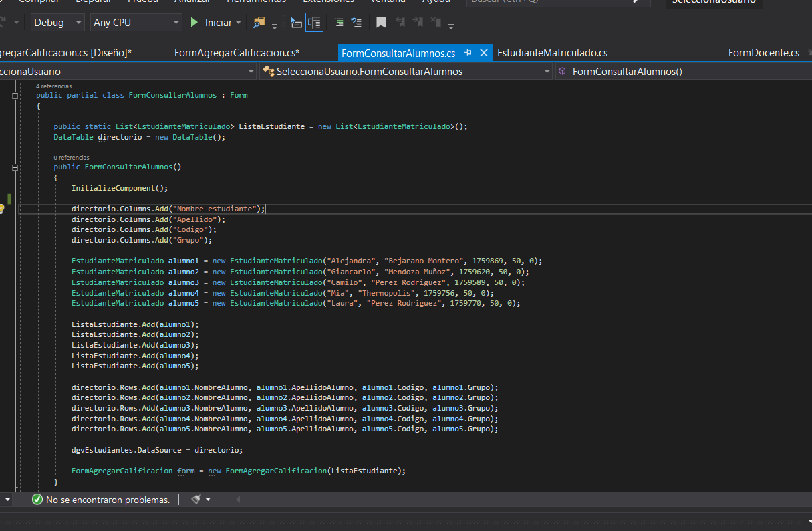Open the dropdown arrow next to Iniciar
This screenshot has width=812, height=531.
[x=239, y=23]
